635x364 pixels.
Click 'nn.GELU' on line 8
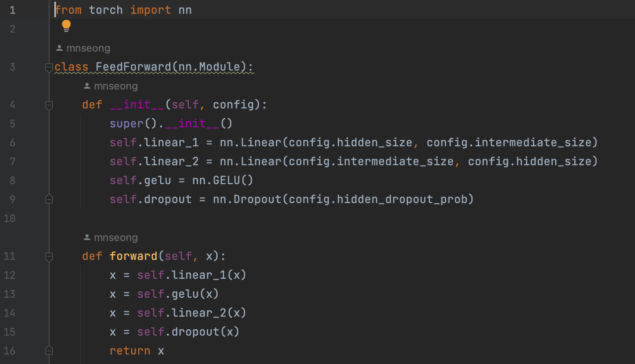216,180
